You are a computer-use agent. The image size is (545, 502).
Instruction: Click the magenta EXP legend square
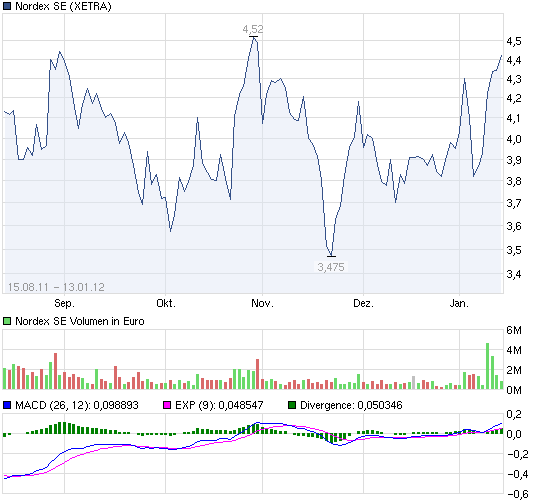[167, 405]
